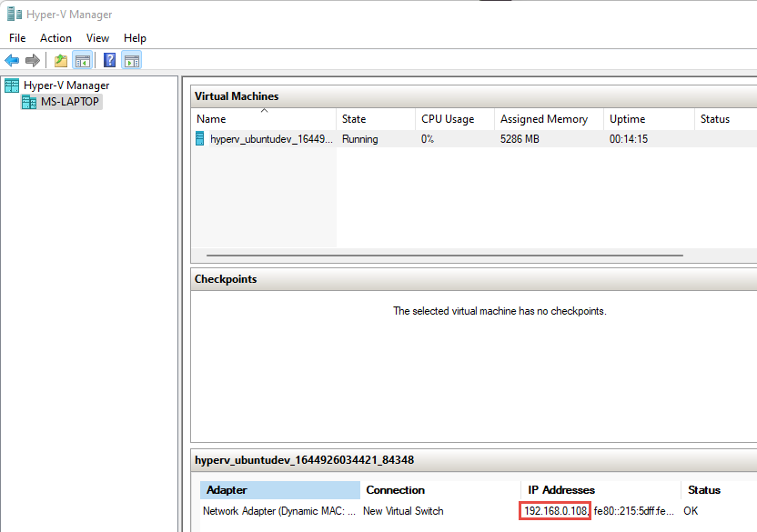Open the File menu
Screen dimensions: 757x532
(17, 38)
